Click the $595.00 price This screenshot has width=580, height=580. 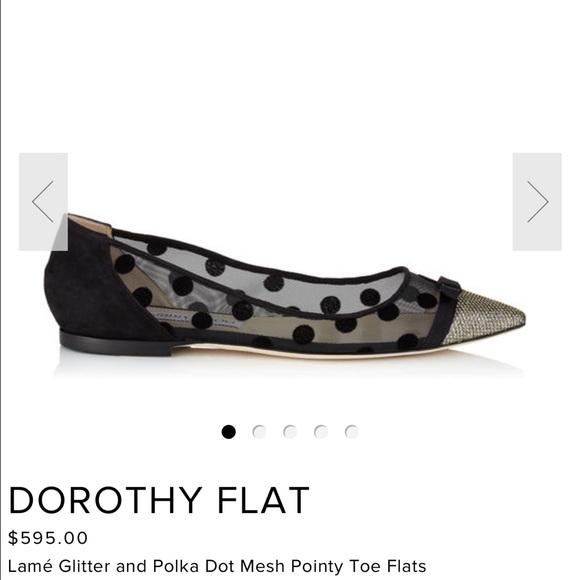48,538
